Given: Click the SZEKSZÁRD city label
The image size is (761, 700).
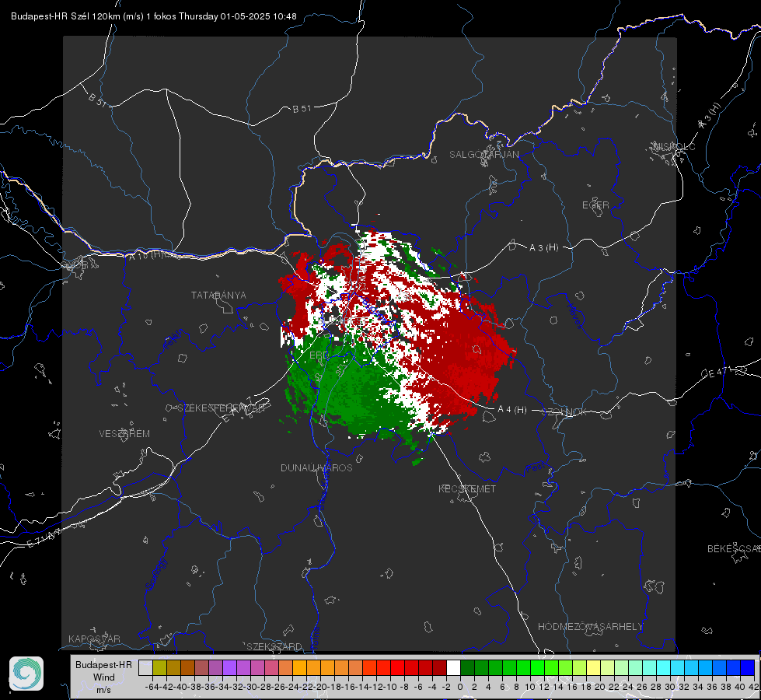Looking at the screenshot, I should (274, 646).
